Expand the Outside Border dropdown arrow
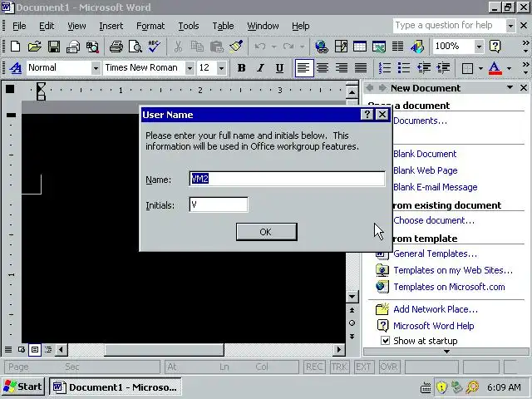This screenshot has height=399, width=532. click(x=480, y=68)
